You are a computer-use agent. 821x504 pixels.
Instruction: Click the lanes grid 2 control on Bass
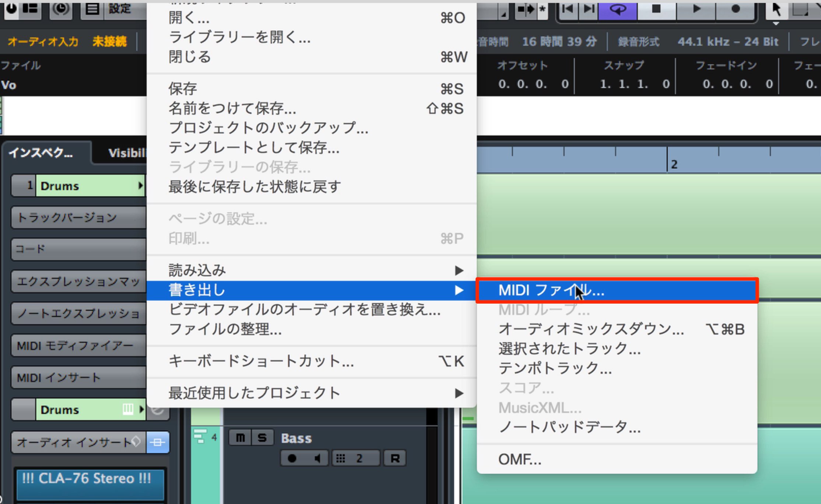tap(356, 458)
